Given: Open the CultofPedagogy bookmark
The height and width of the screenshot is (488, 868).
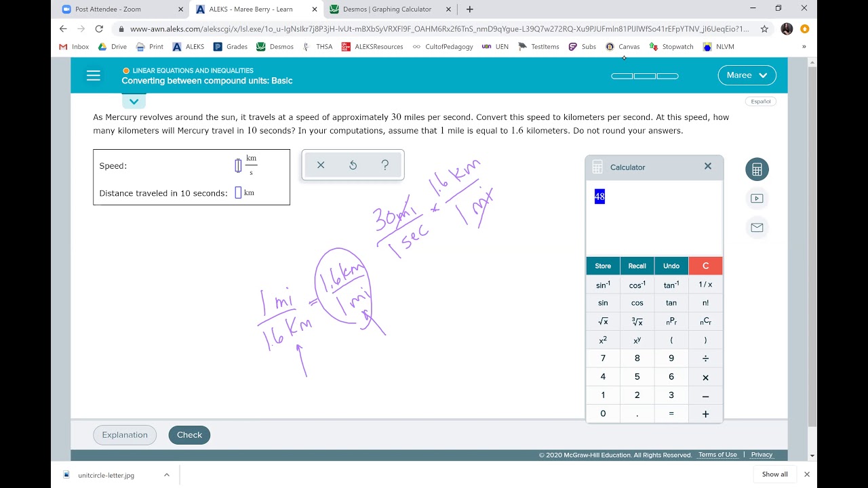Looking at the screenshot, I should click(442, 47).
